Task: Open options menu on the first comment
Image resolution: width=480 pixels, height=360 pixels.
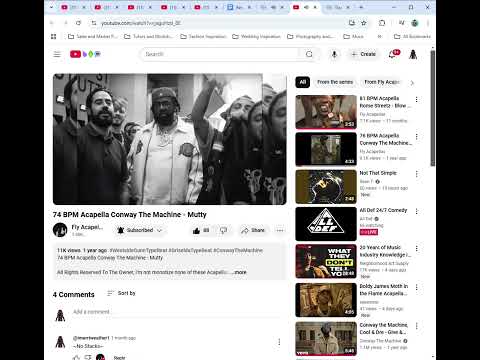Action: coord(279,342)
